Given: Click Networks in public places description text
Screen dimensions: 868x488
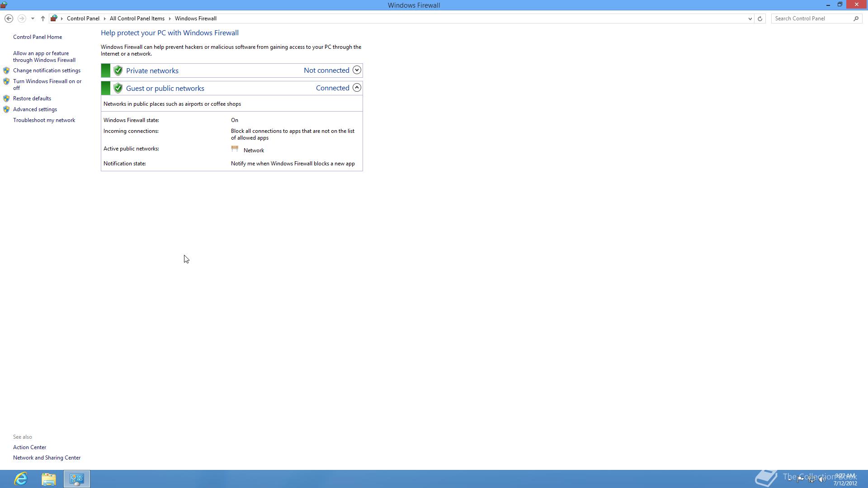Looking at the screenshot, I should click(172, 104).
